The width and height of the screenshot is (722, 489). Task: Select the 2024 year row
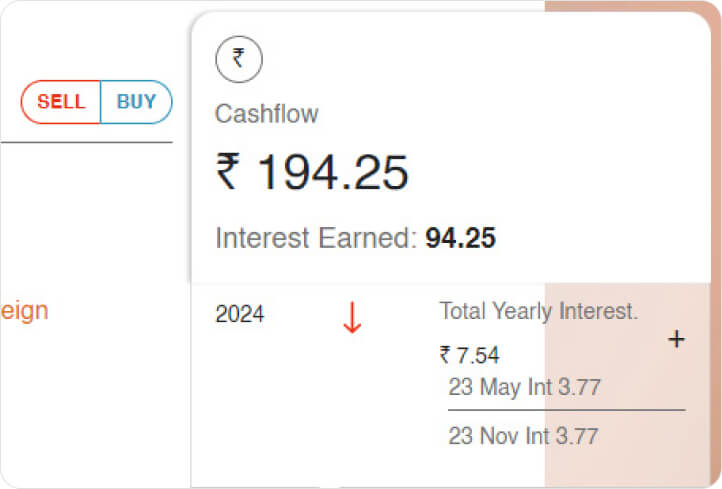[240, 314]
